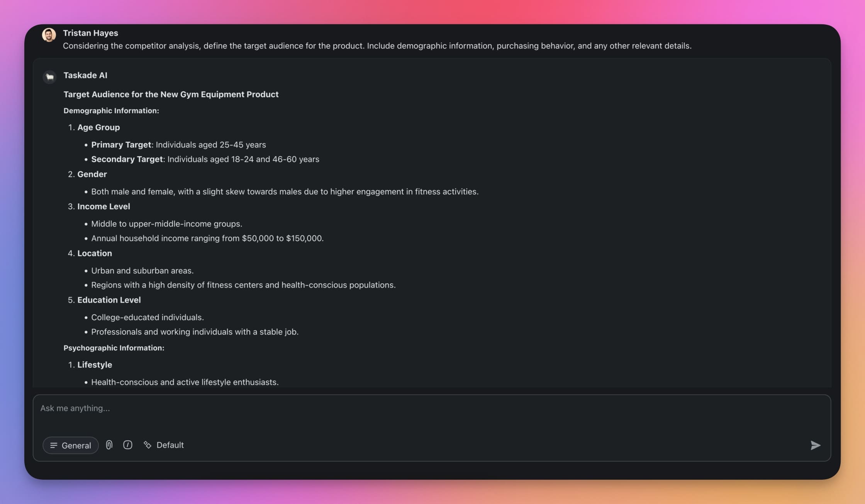This screenshot has height=504, width=865.
Task: Click the Taskade AI sender name
Action: pos(85,75)
